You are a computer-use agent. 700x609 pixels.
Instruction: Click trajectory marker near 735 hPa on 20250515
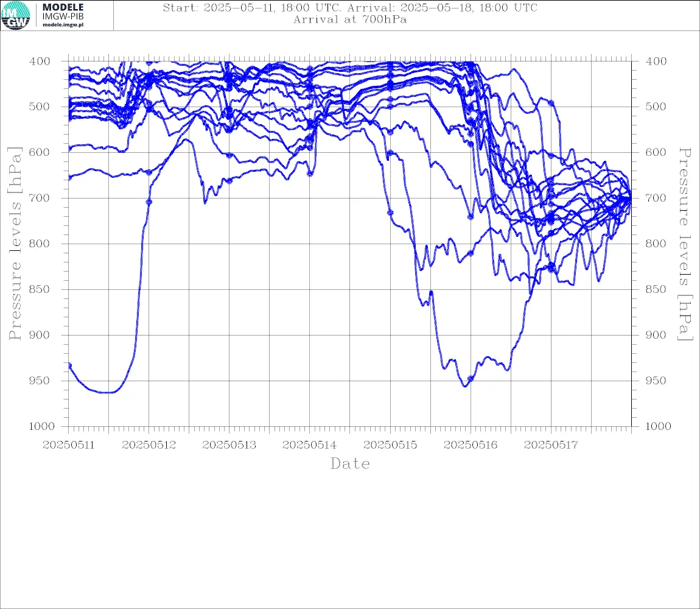(390, 213)
